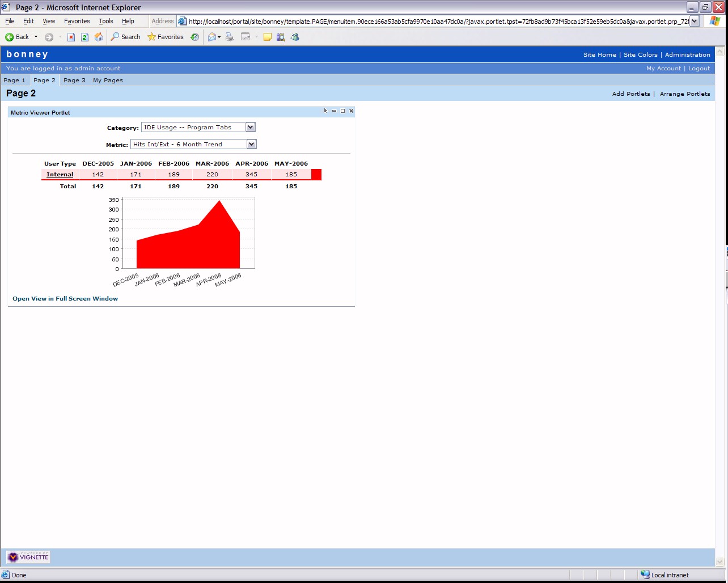The height and width of the screenshot is (583, 728).
Task: Click the browser Home icon
Action: tap(99, 37)
